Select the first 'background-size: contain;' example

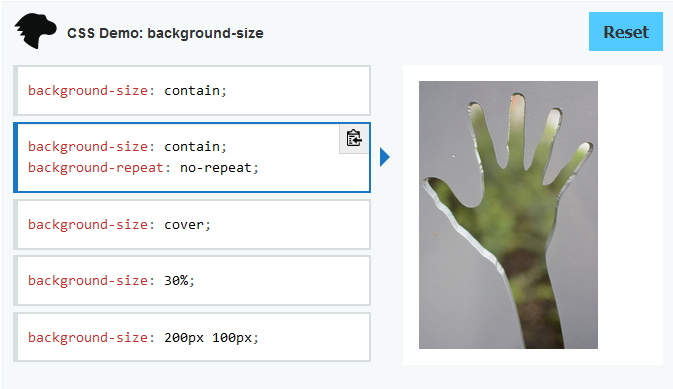pos(192,91)
